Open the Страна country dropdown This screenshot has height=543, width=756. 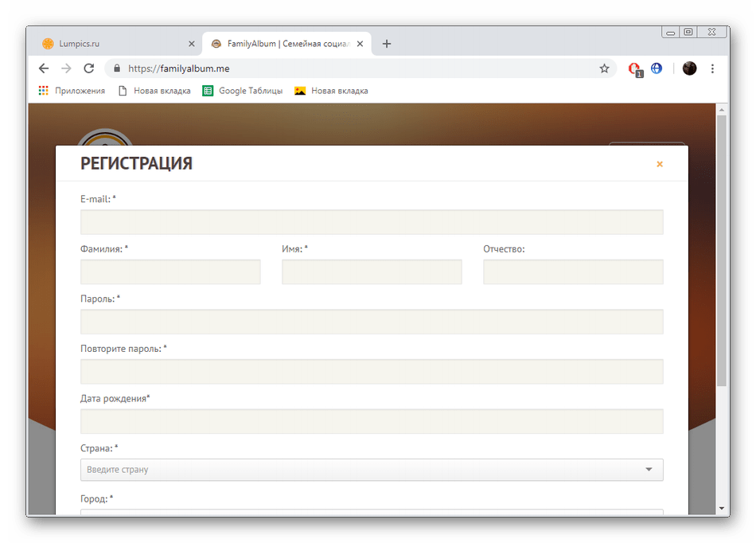pyautogui.click(x=372, y=470)
